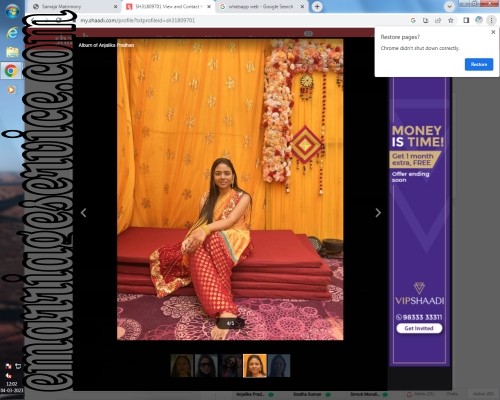Bookmark this page with star icon
The height and width of the screenshot is (400, 500).
click(451, 20)
